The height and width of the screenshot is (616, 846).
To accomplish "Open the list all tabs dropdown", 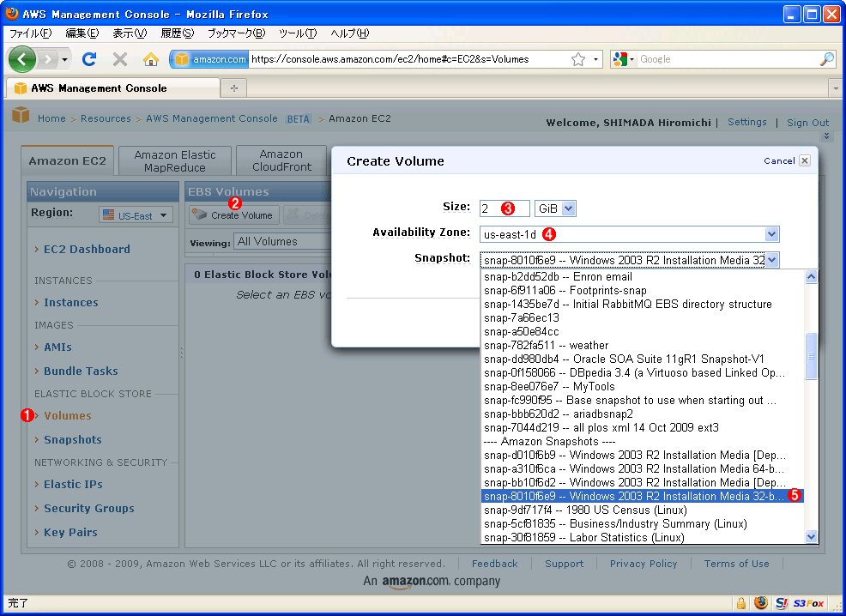I will coord(836,88).
